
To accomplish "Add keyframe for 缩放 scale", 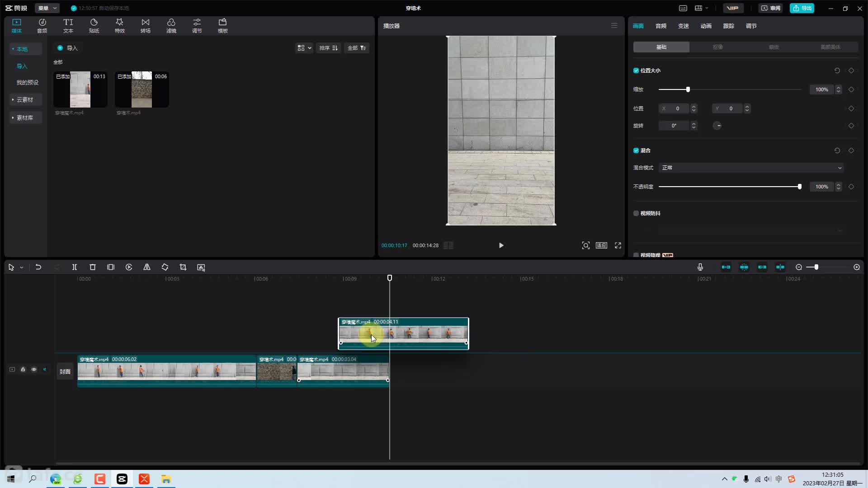I will click(x=851, y=89).
